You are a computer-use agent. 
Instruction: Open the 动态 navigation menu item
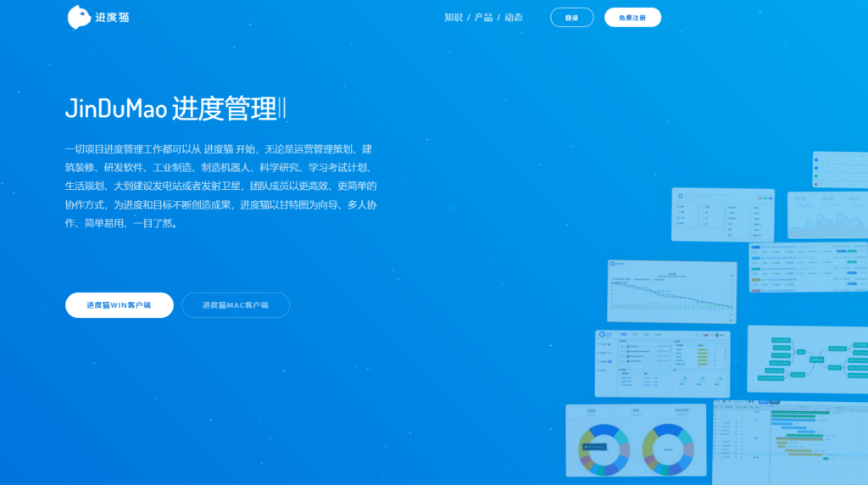(513, 18)
